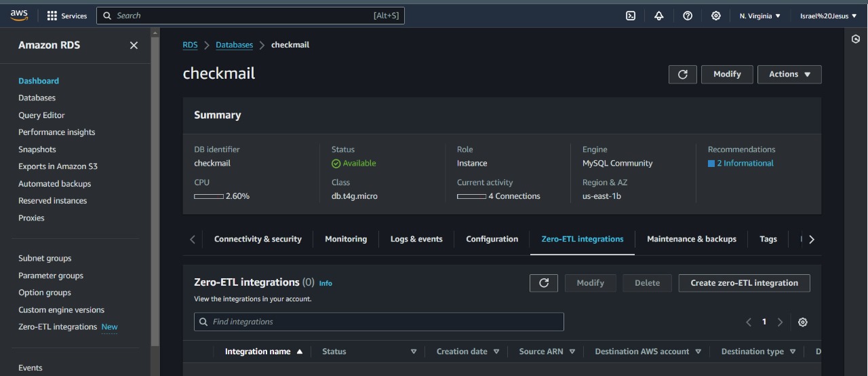Open the notifications bell icon
The image size is (868, 376).
[658, 16]
